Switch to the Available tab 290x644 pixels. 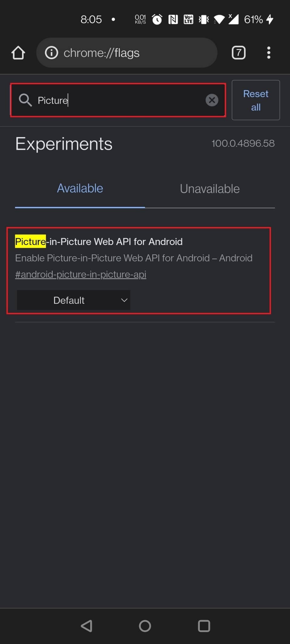point(80,188)
